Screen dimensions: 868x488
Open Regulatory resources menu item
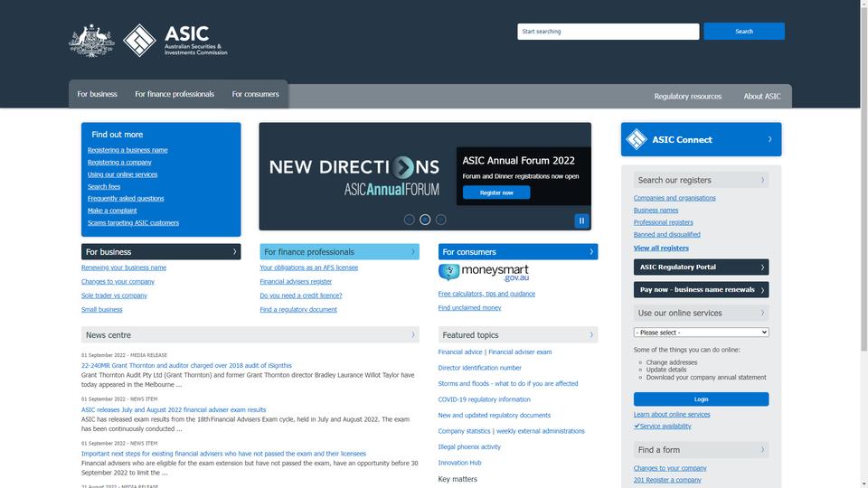pyautogui.click(x=687, y=97)
